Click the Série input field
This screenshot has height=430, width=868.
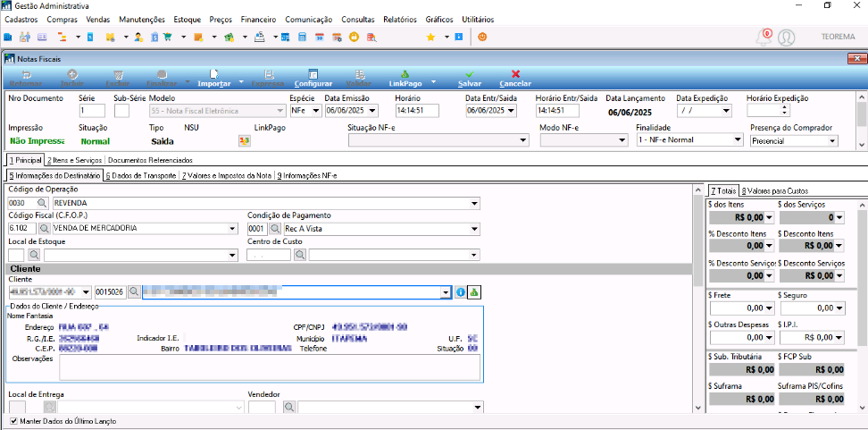click(x=92, y=111)
